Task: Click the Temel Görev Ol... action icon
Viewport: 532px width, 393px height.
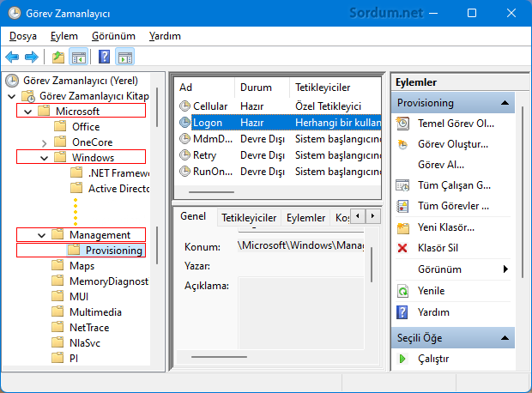Action: 402,124
